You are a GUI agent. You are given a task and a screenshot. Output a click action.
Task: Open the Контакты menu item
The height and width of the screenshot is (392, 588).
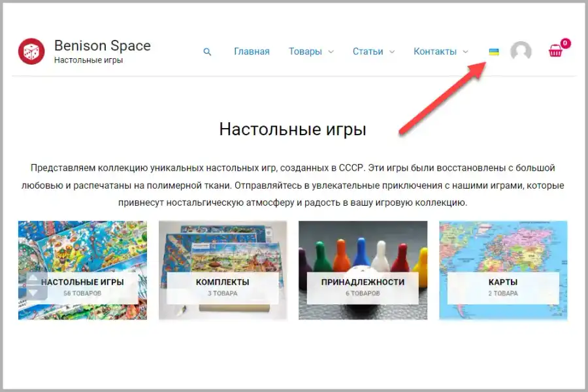(x=435, y=52)
